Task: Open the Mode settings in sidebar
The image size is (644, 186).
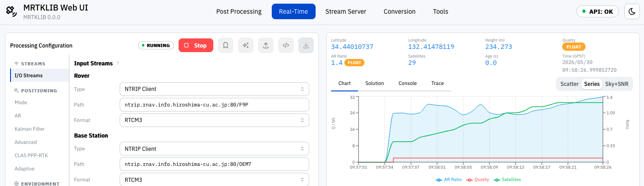Action: [x=40, y=102]
